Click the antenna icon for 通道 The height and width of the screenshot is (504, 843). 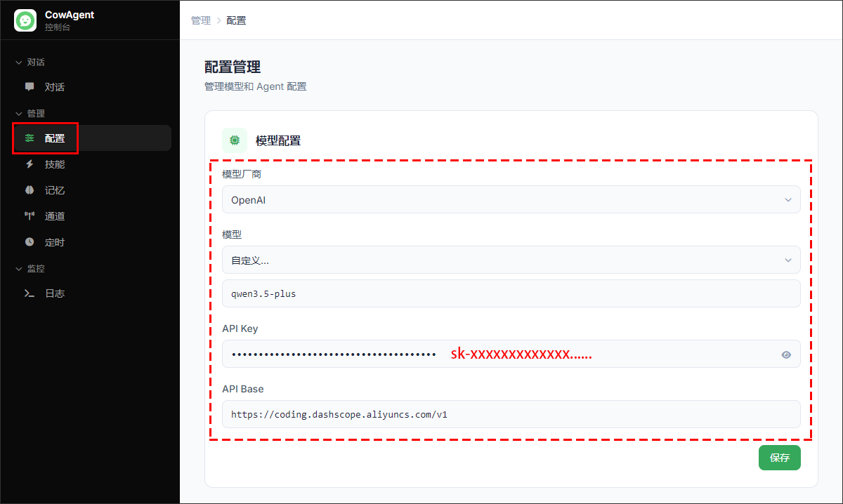30,216
